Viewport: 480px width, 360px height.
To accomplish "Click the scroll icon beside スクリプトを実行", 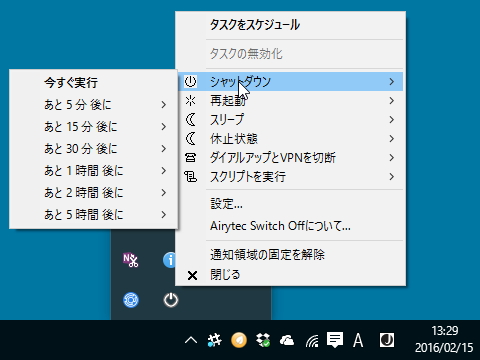I will coord(191,176).
